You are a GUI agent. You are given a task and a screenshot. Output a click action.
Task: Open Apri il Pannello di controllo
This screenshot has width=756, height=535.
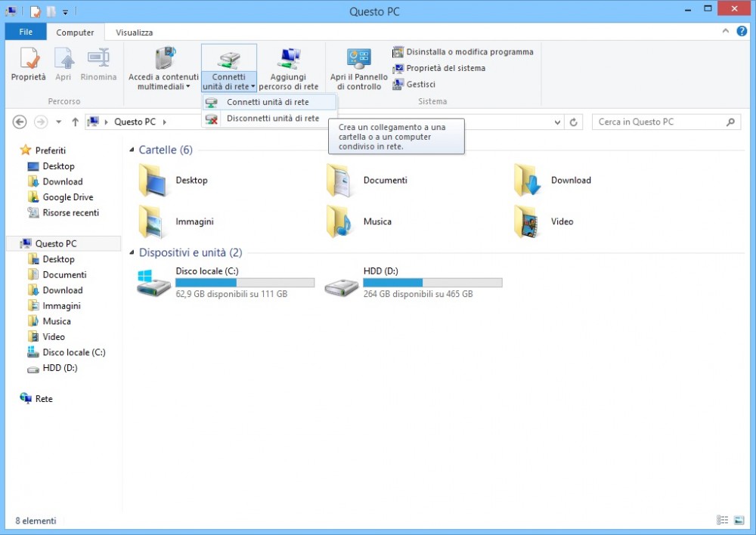pyautogui.click(x=358, y=67)
